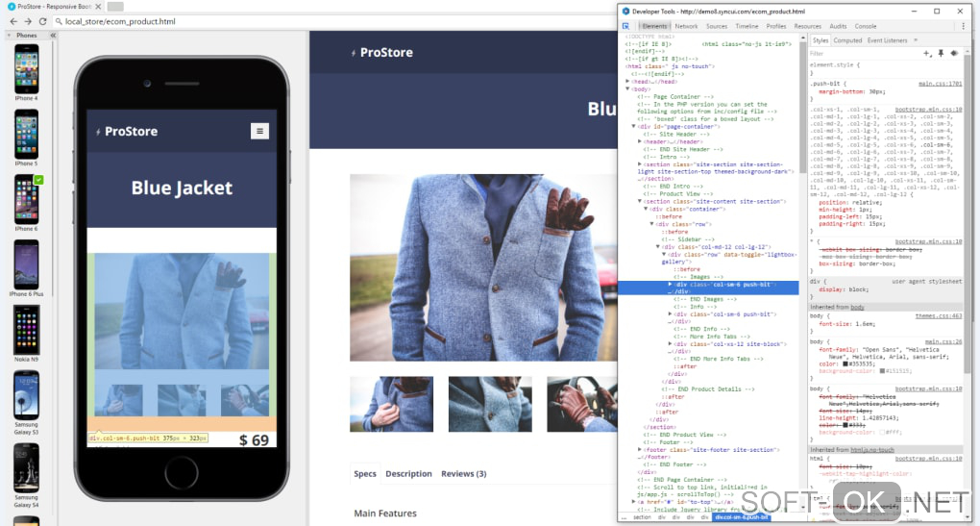
Task: Focus the address bar showing local_store/ecom_product.html
Action: click(x=334, y=21)
